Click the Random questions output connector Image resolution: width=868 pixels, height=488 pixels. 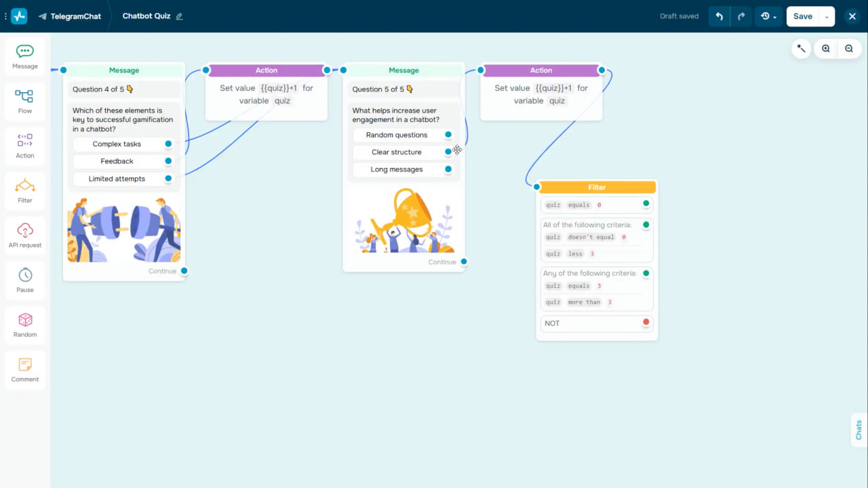coord(448,135)
